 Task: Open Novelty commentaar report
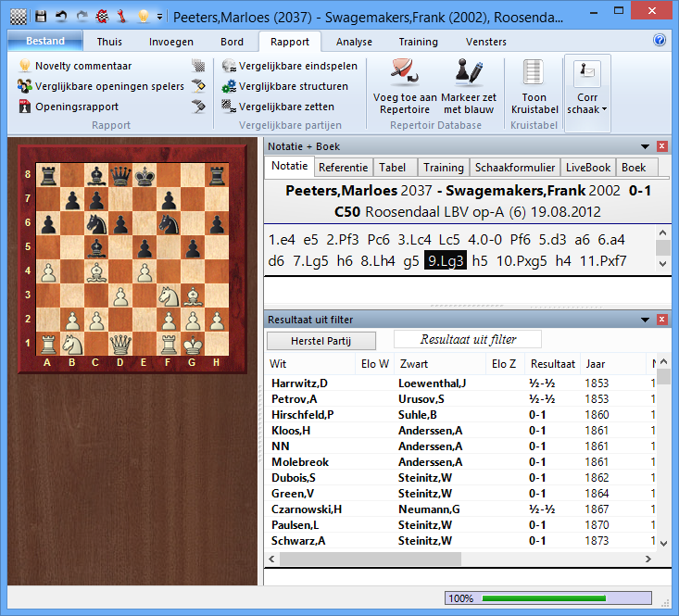pyautogui.click(x=75, y=66)
